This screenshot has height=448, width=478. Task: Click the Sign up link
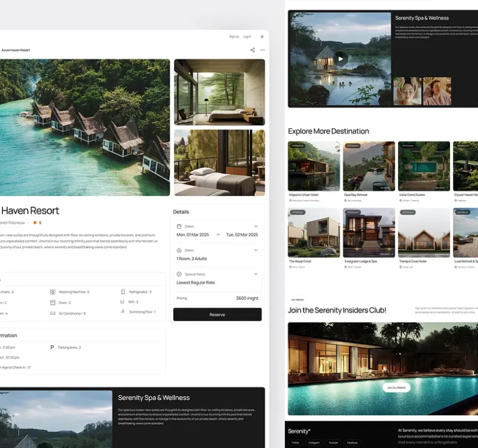(234, 36)
